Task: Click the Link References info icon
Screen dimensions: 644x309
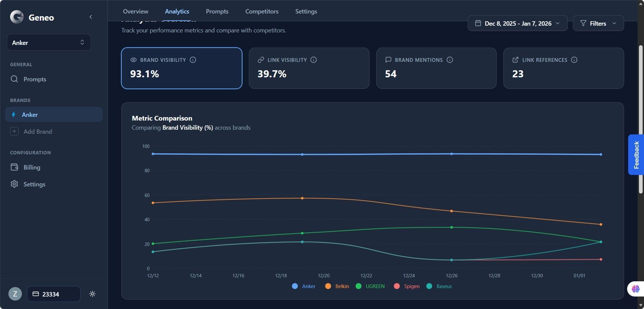Action: 574,60
